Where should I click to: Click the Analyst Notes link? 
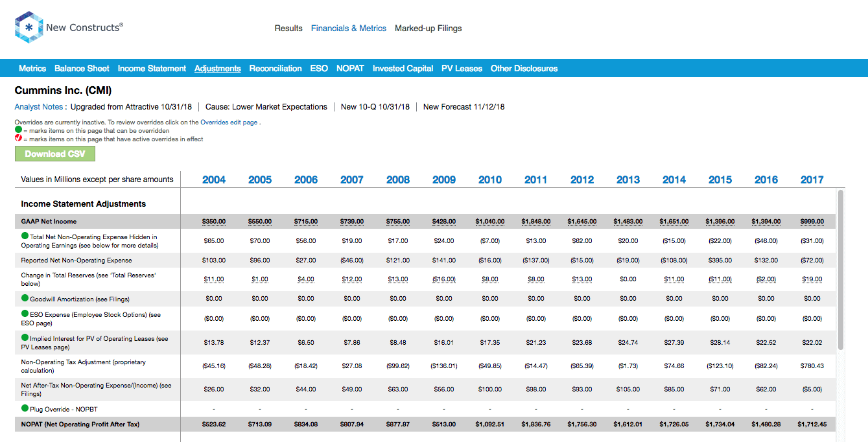(40, 107)
